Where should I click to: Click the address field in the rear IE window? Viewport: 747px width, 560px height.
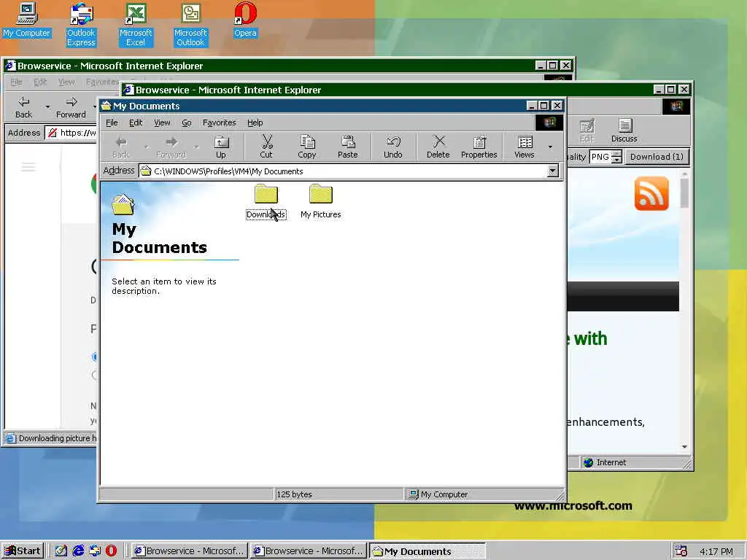click(71, 133)
